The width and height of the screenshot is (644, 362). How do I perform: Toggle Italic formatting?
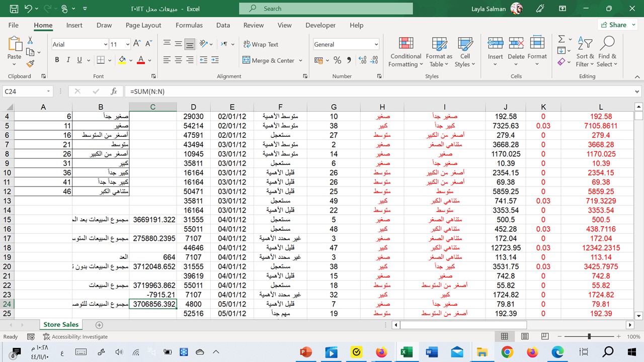pyautogui.click(x=68, y=60)
